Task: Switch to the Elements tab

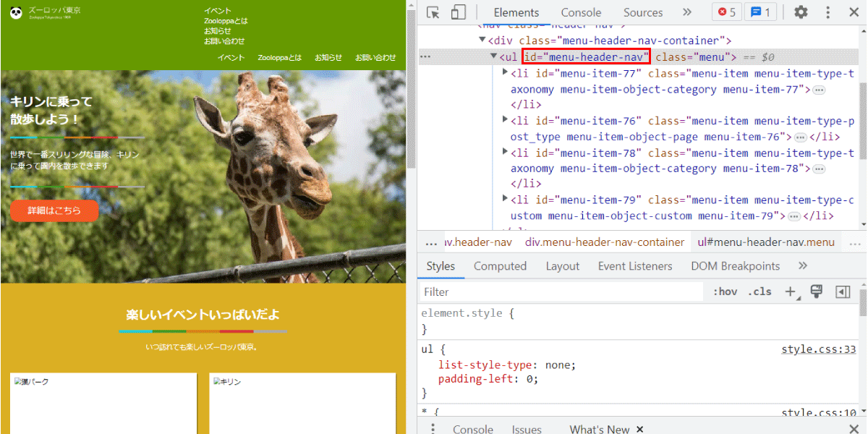Action: click(516, 12)
